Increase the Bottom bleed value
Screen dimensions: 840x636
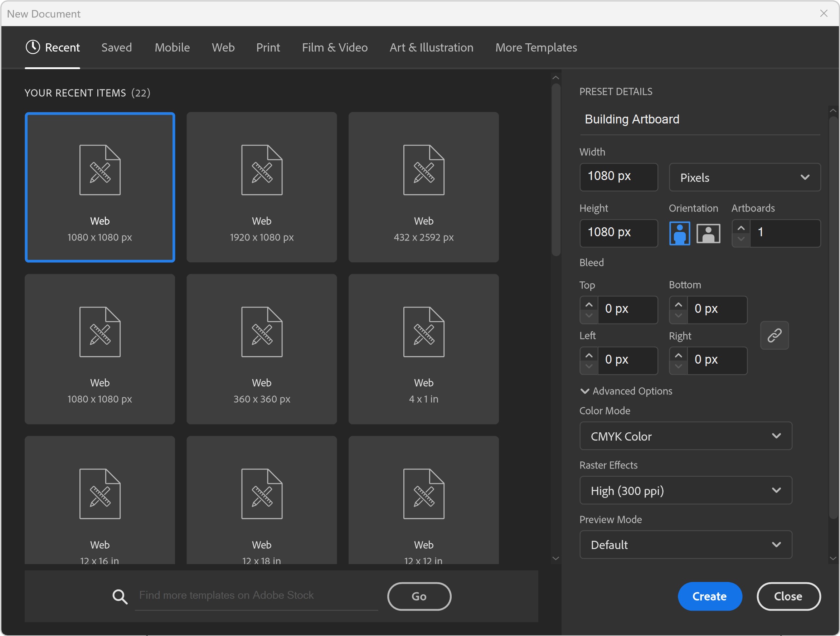679,305
